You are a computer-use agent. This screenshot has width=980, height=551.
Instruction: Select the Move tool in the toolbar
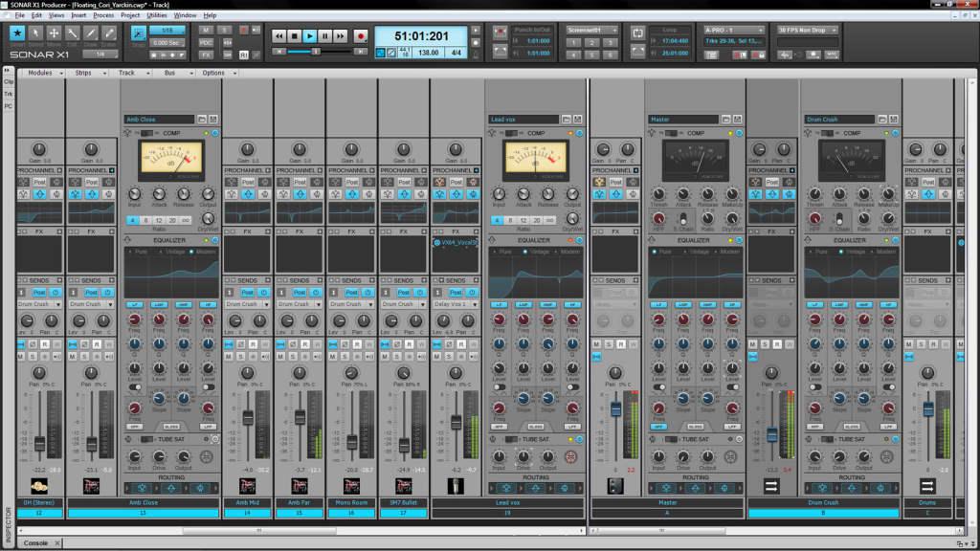[55, 34]
